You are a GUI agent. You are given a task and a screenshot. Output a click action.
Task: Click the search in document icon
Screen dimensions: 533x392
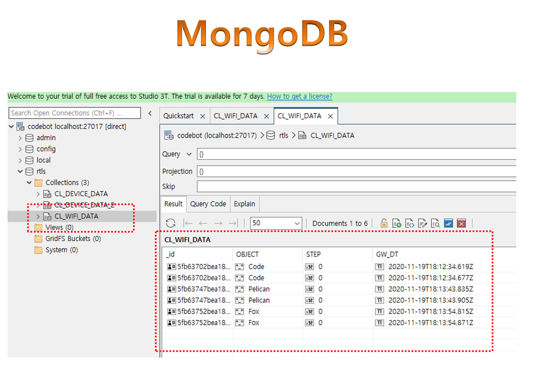click(436, 223)
